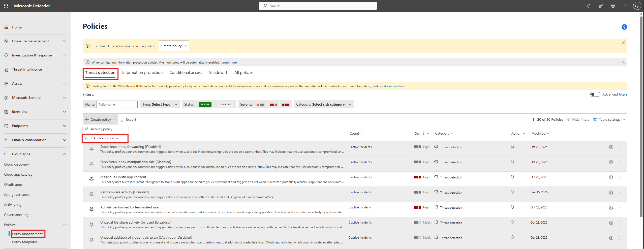Click alert bell for Suspicious inbox forwarding
644x249 pixels.
[x=512, y=147]
